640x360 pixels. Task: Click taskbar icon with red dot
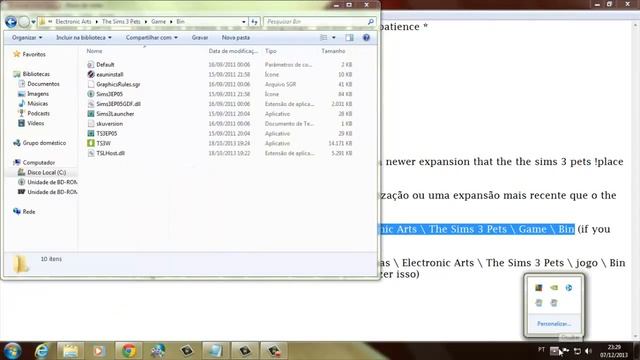click(274, 351)
